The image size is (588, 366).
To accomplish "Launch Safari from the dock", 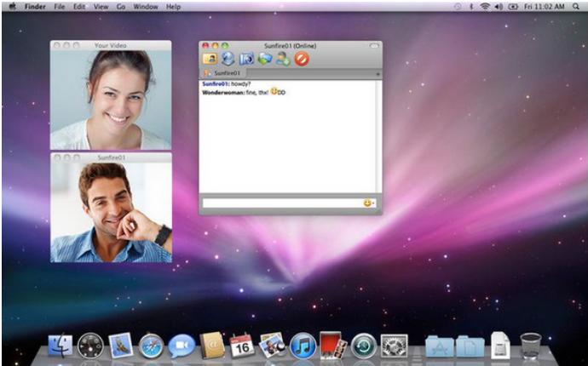I will pyautogui.click(x=151, y=345).
